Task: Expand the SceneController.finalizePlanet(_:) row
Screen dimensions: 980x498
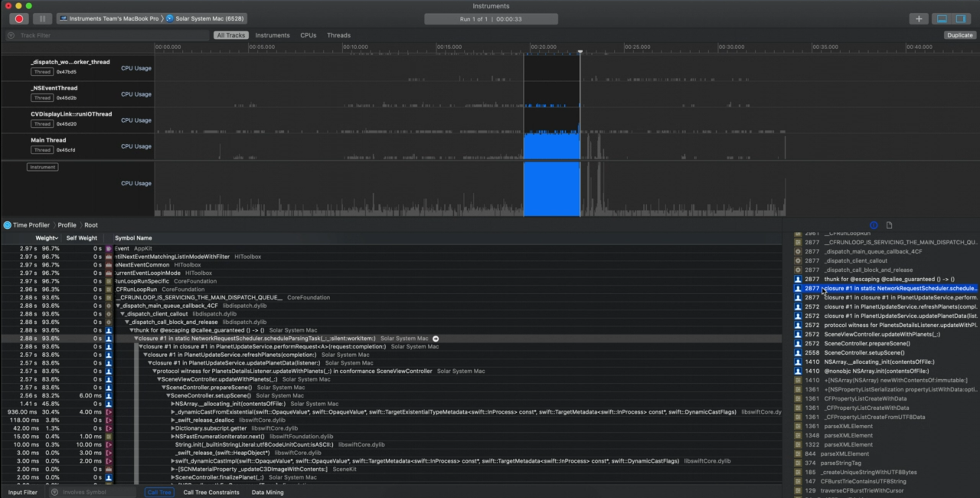Action: coord(173,477)
